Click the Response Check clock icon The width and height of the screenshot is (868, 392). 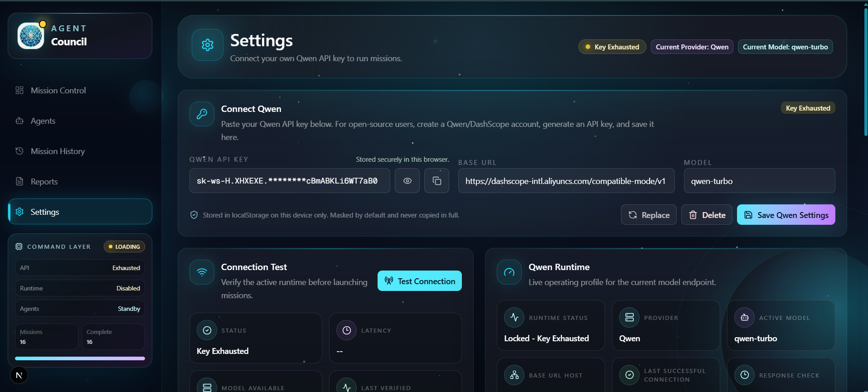745,375
